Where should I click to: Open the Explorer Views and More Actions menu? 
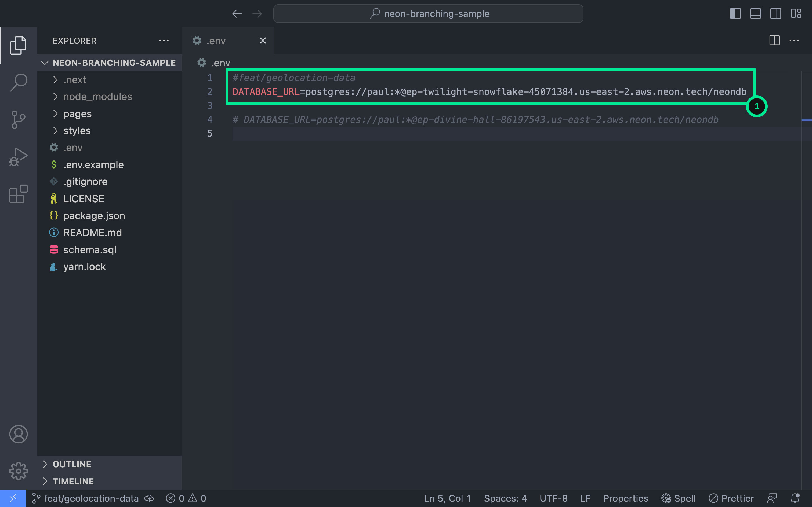164,41
